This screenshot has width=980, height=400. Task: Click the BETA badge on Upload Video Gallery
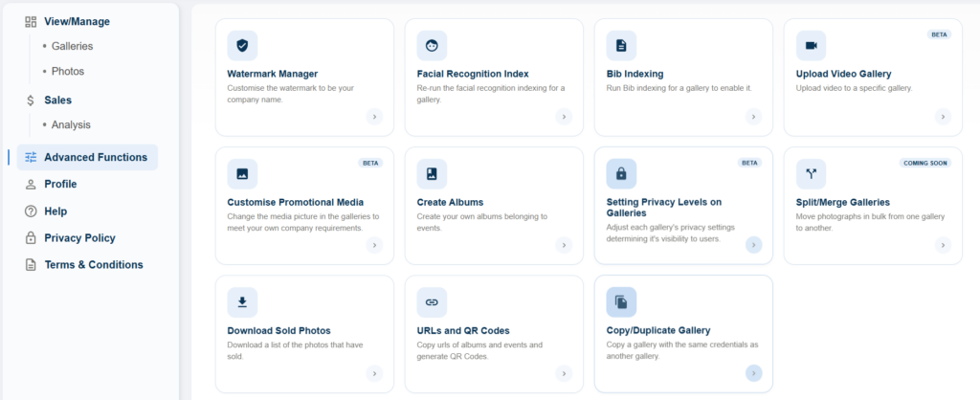tap(940, 34)
